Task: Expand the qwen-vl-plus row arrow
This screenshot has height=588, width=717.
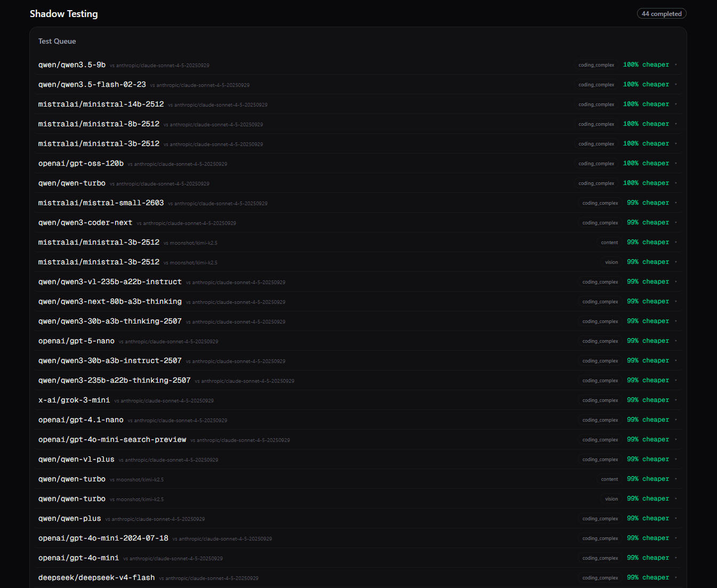Action: click(x=676, y=460)
